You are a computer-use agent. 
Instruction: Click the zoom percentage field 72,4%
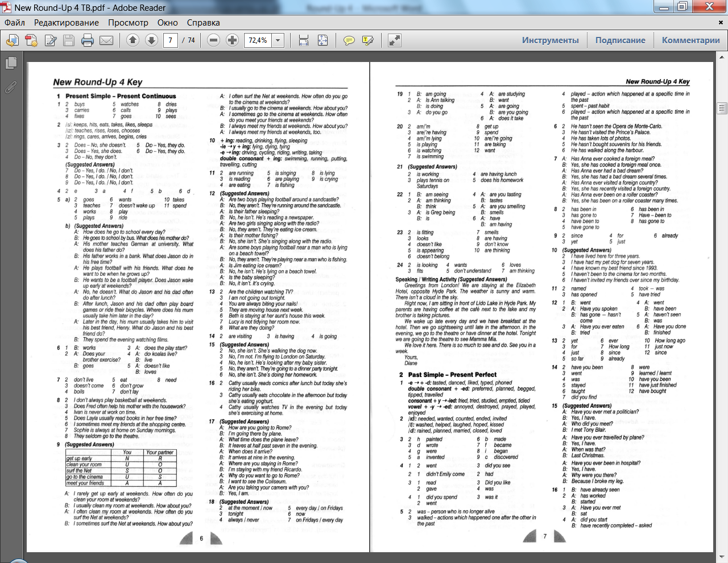[258, 40]
